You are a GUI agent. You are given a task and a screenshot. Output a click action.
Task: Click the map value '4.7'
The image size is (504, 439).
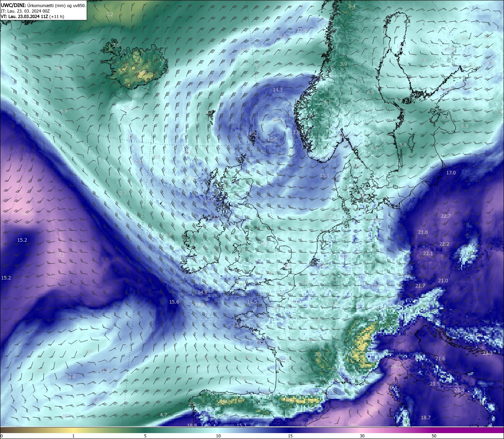(163, 415)
